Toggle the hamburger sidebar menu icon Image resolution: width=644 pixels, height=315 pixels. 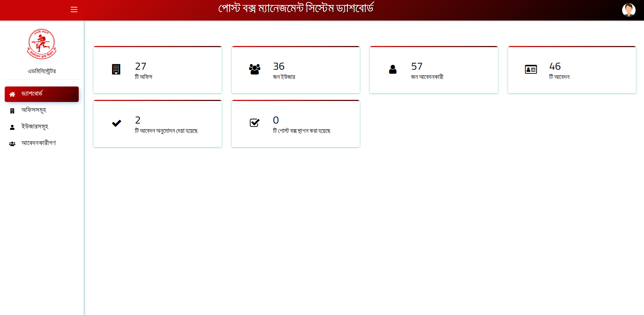(74, 9)
